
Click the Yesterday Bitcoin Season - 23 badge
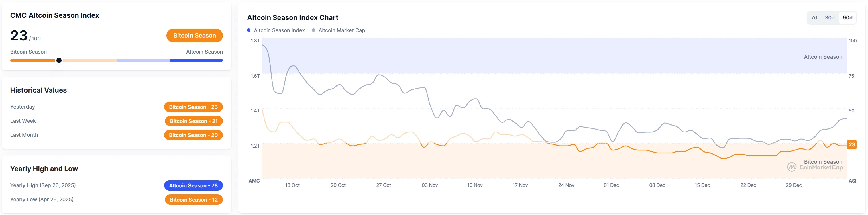[193, 107]
